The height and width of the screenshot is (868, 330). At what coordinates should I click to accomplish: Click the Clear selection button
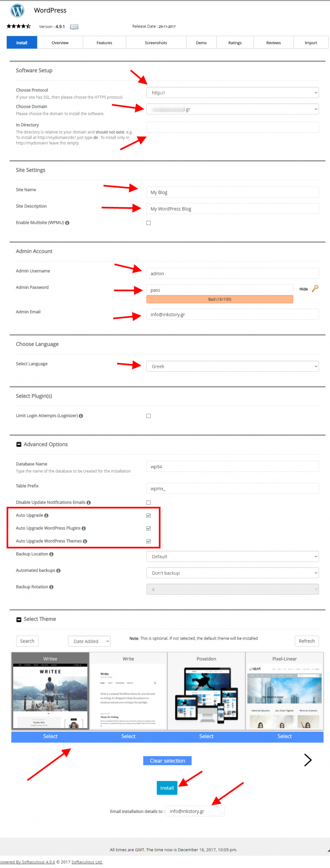(168, 761)
